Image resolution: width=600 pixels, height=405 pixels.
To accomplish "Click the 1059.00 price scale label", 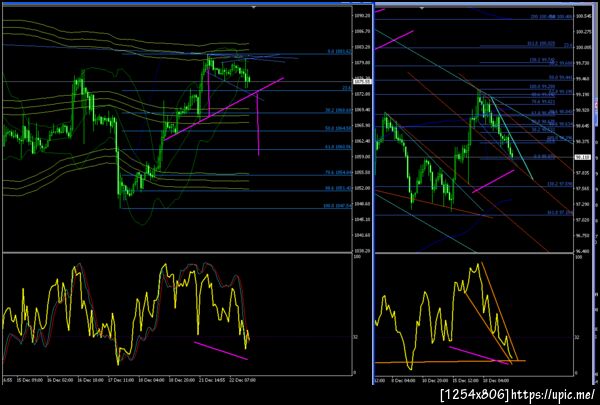I will (361, 157).
